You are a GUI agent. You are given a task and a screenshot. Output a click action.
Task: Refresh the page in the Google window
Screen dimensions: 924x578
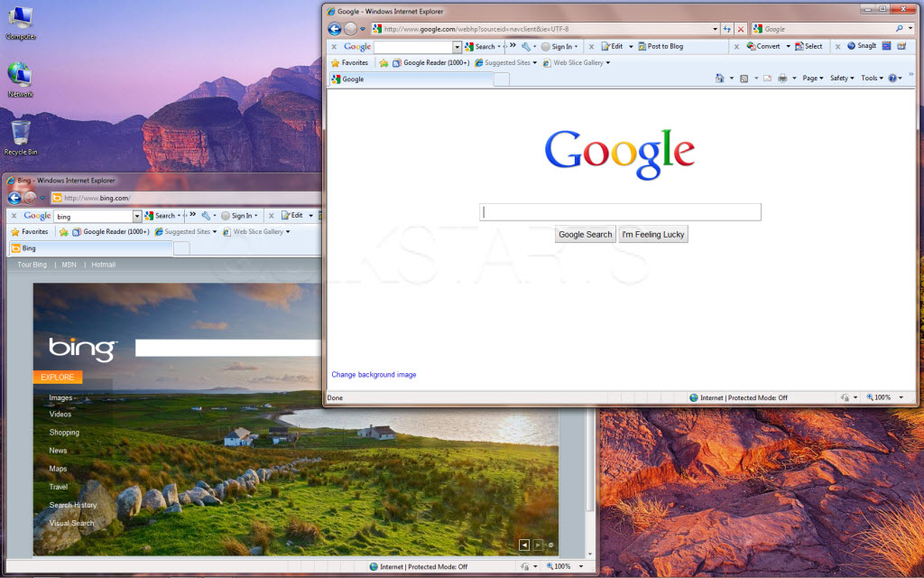pyautogui.click(x=727, y=29)
